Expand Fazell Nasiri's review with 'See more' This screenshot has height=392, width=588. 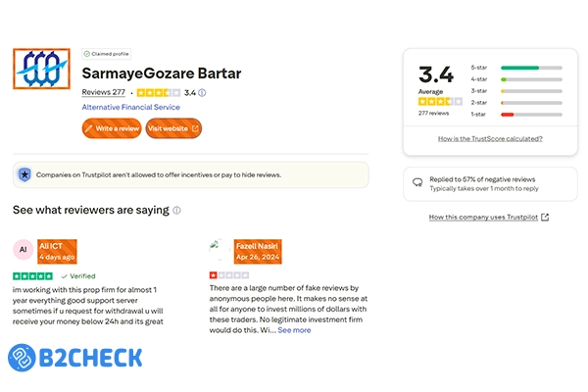tap(294, 330)
